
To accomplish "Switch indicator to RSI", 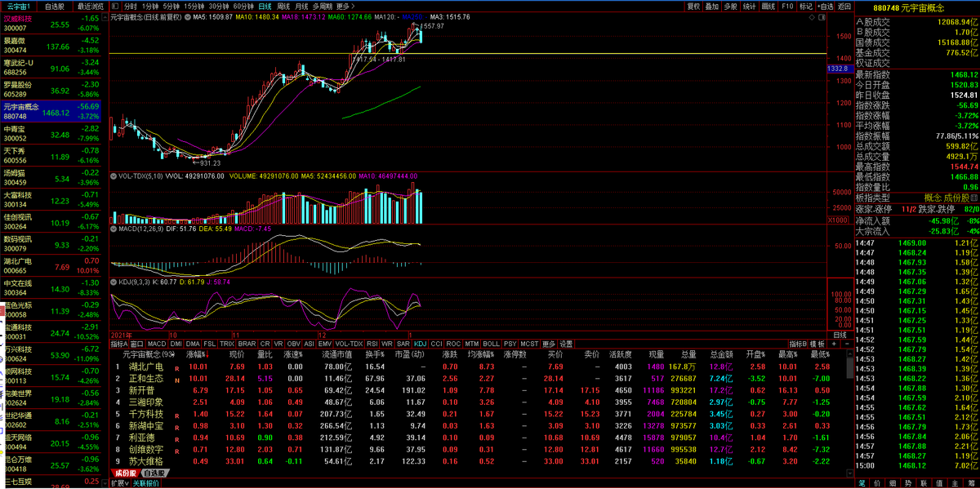I will [x=371, y=345].
